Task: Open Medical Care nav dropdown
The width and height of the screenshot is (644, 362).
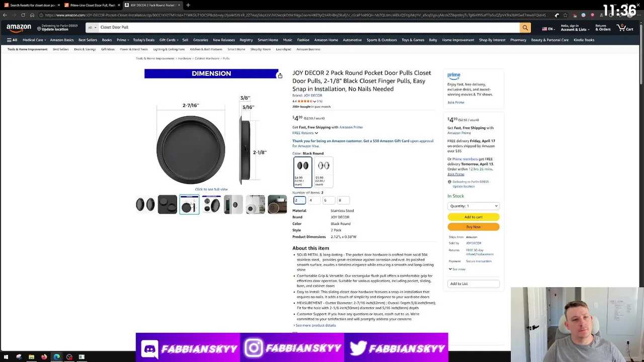Action: coord(34,40)
